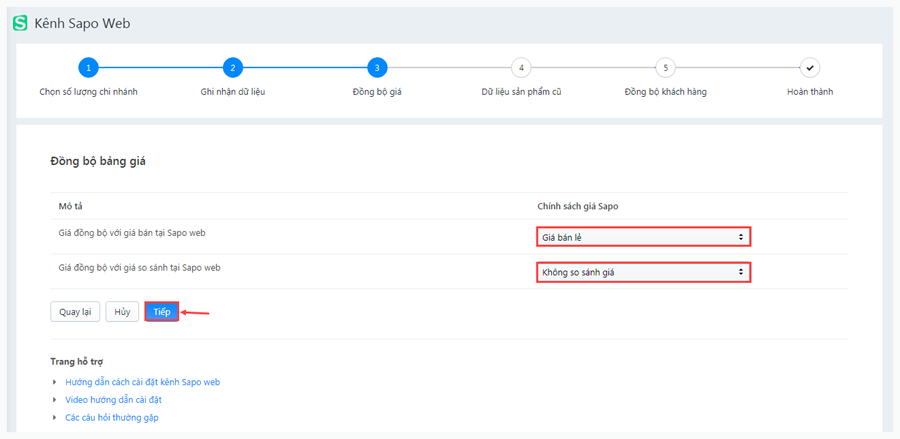Screen dimensions: 900x439
Task: Select step 2 circle in progress bar
Action: (232, 68)
